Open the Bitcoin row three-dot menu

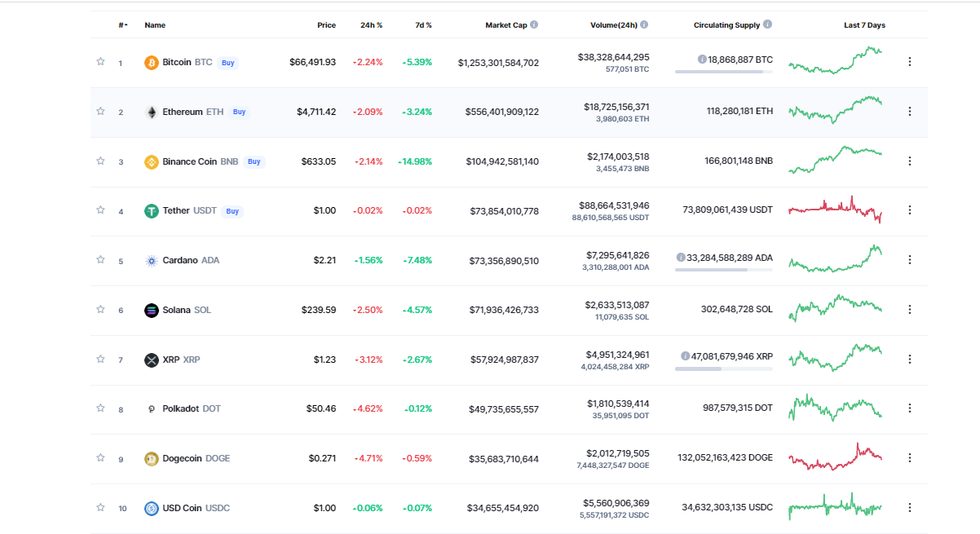(x=910, y=61)
